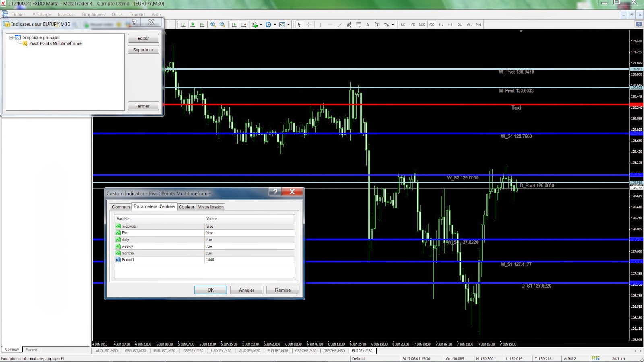The image size is (644, 362).
Task: Switch to M1 timeframe
Action: (x=403, y=25)
